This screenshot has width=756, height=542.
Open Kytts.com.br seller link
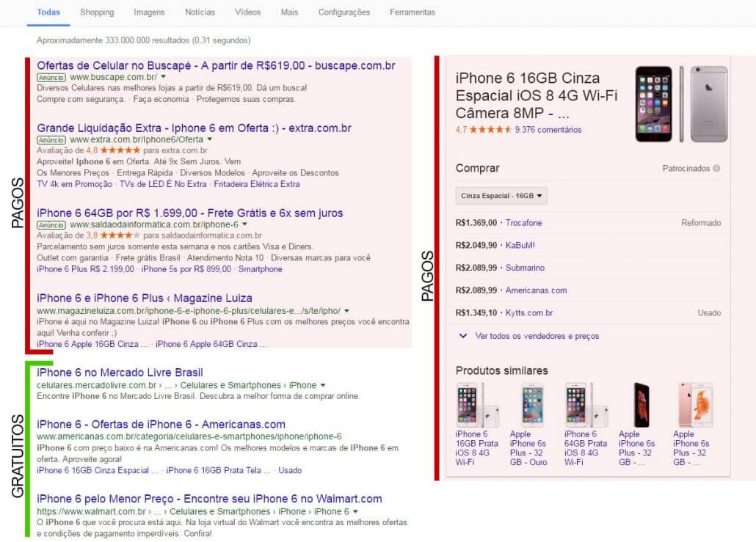(x=529, y=312)
